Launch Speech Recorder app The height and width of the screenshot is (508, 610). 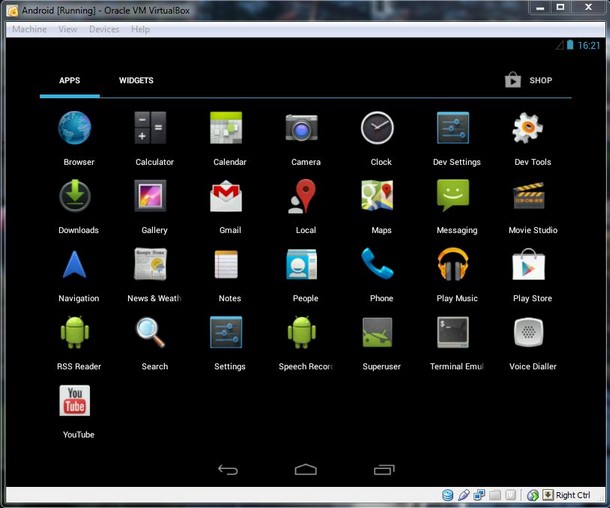[x=302, y=332]
